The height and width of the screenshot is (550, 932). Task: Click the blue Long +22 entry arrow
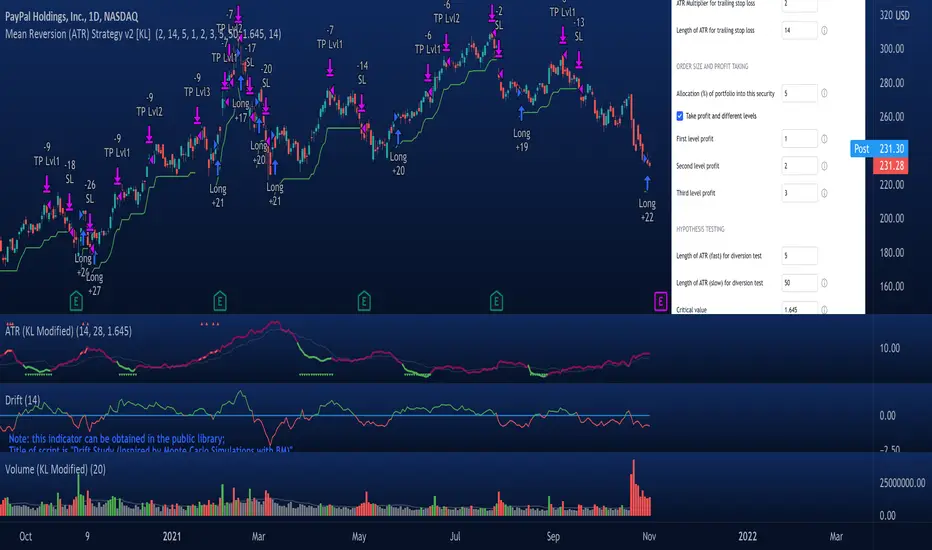tap(647, 183)
